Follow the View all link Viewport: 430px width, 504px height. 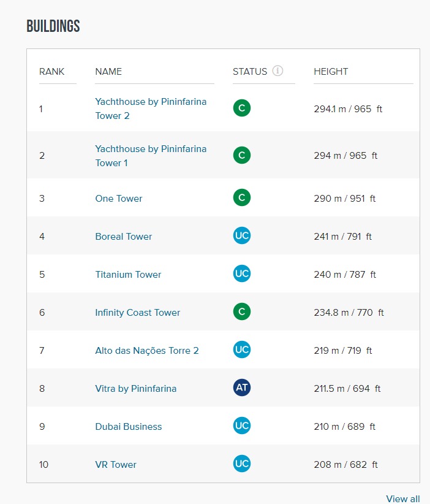pos(402,498)
